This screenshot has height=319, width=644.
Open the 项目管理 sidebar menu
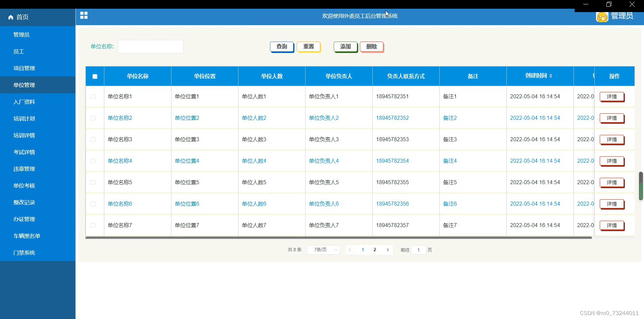[x=38, y=68]
